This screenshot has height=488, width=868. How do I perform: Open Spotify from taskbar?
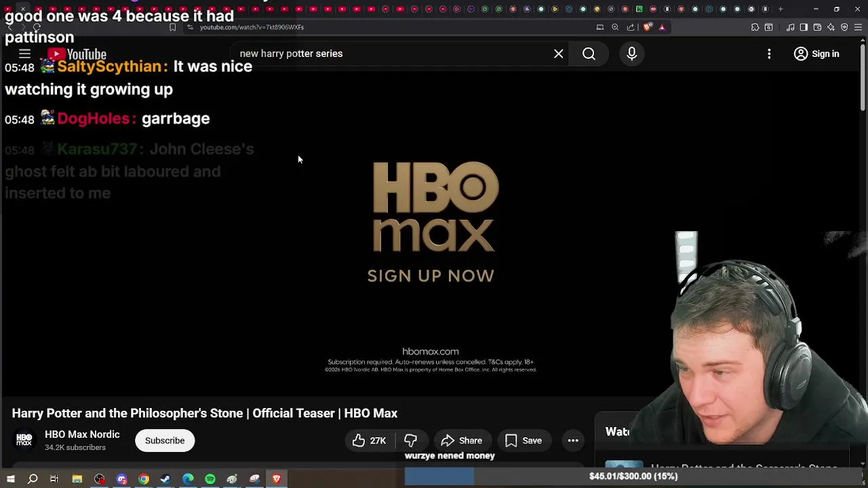[210, 479]
